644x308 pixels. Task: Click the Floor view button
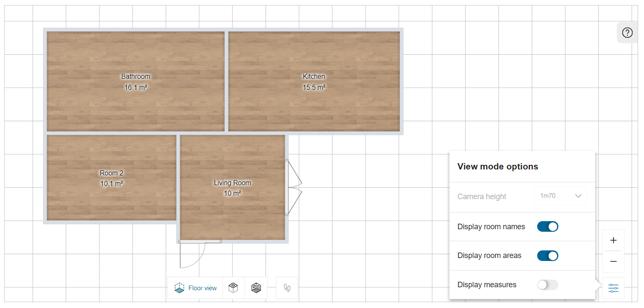point(195,288)
